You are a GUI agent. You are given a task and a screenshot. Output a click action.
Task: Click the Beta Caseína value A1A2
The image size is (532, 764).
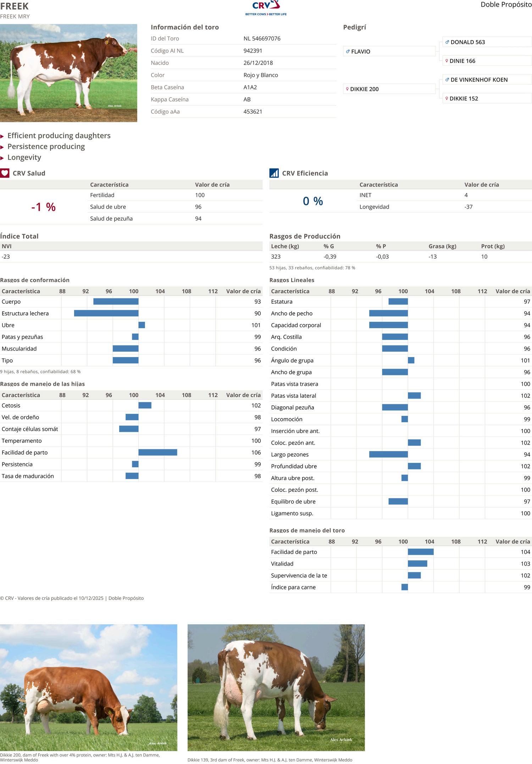[250, 87]
